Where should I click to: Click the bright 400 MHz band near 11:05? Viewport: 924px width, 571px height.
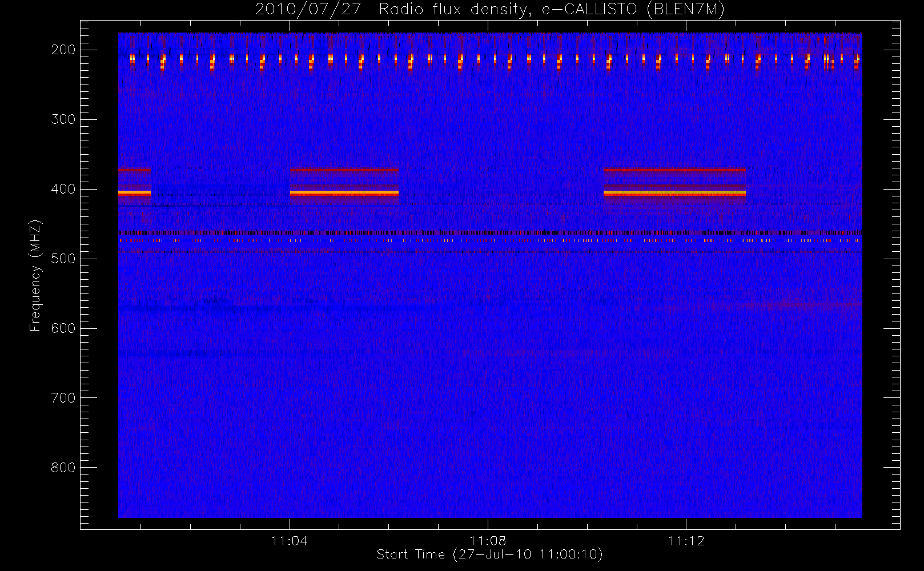coord(344,193)
